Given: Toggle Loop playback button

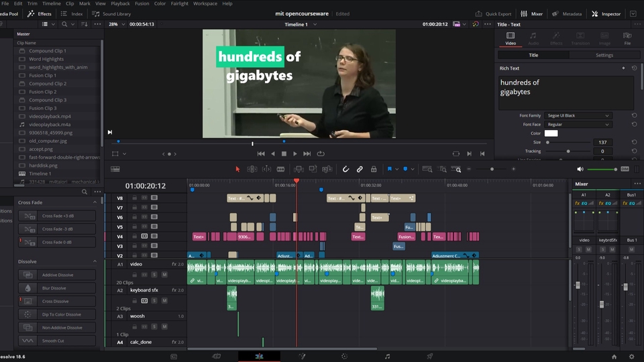Looking at the screenshot, I should coord(321,154).
